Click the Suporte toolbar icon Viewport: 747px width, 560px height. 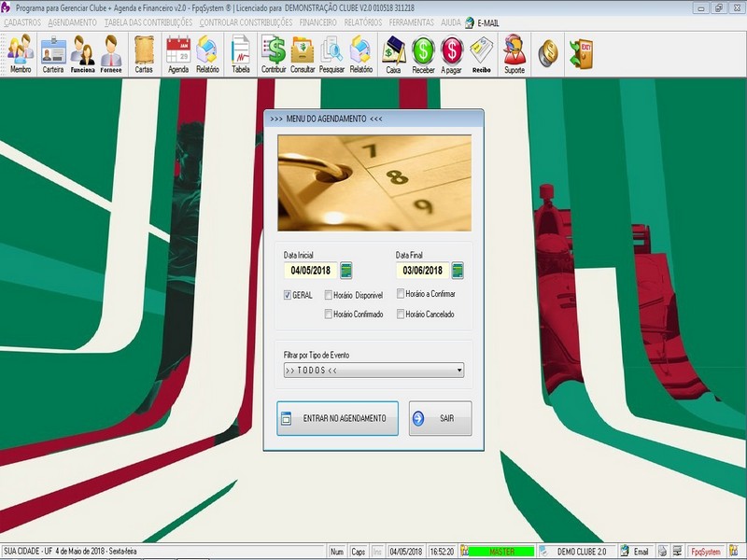514,54
